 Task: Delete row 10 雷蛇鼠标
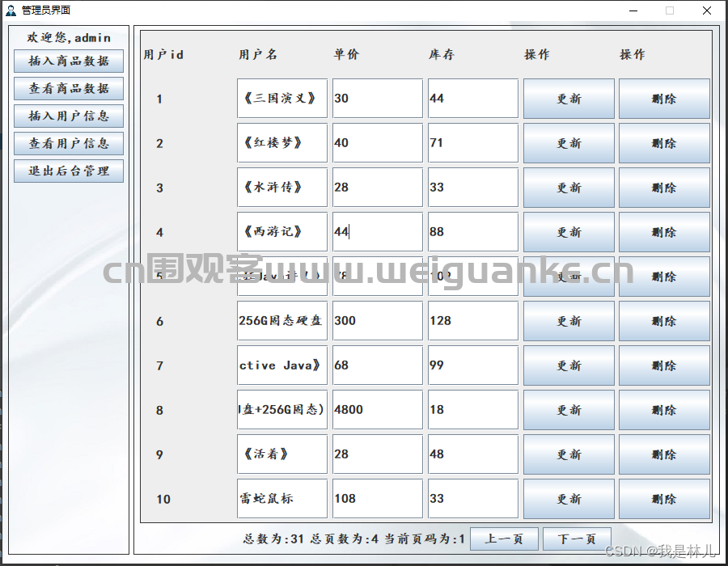pos(664,499)
